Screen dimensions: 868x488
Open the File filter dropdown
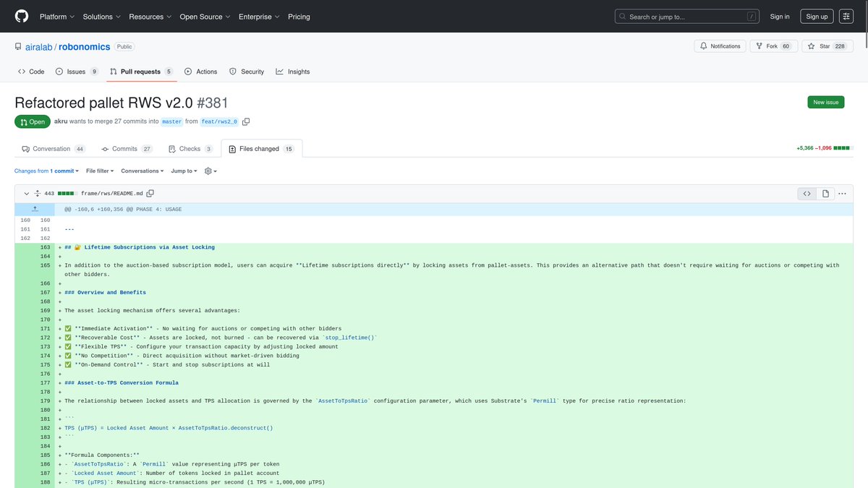pyautogui.click(x=99, y=171)
